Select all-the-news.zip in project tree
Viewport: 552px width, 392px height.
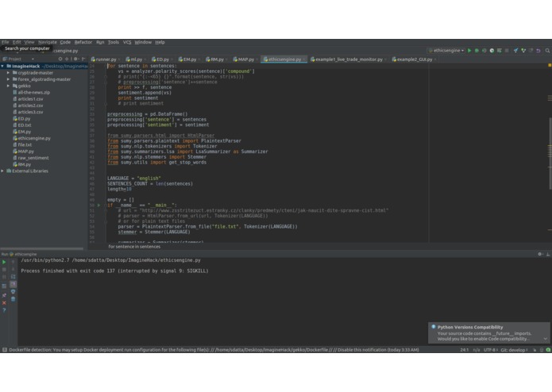34,93
